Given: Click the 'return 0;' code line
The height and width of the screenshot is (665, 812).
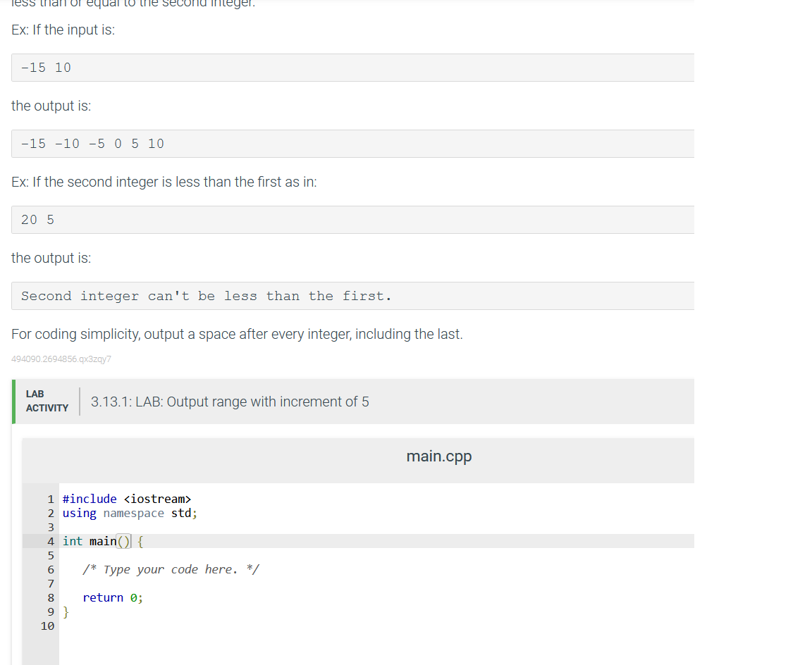Looking at the screenshot, I should (x=113, y=597).
